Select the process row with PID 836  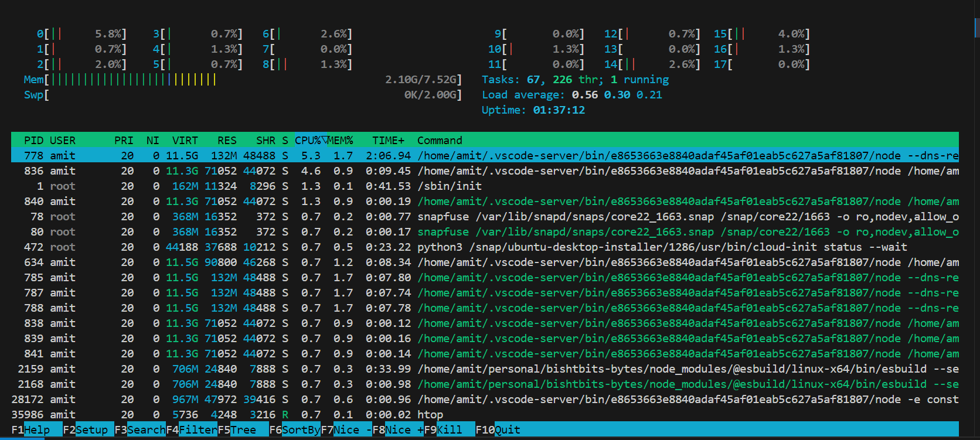[485, 170]
